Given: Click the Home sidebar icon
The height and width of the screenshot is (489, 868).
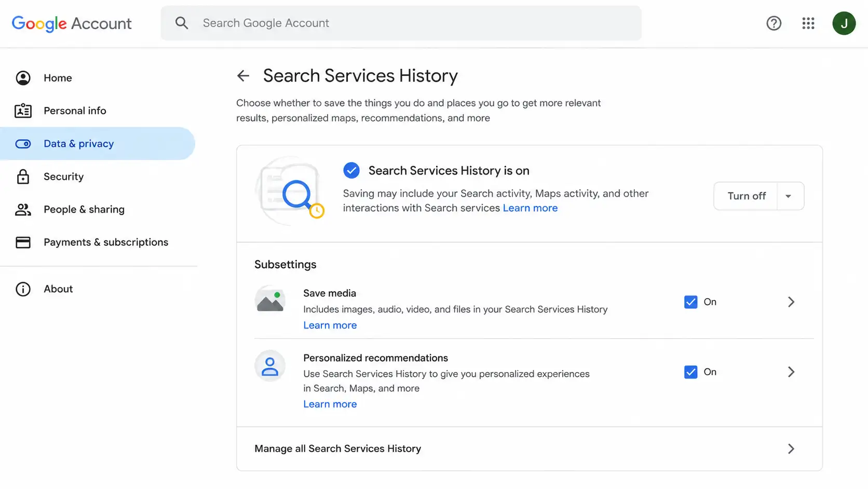Looking at the screenshot, I should click(23, 78).
